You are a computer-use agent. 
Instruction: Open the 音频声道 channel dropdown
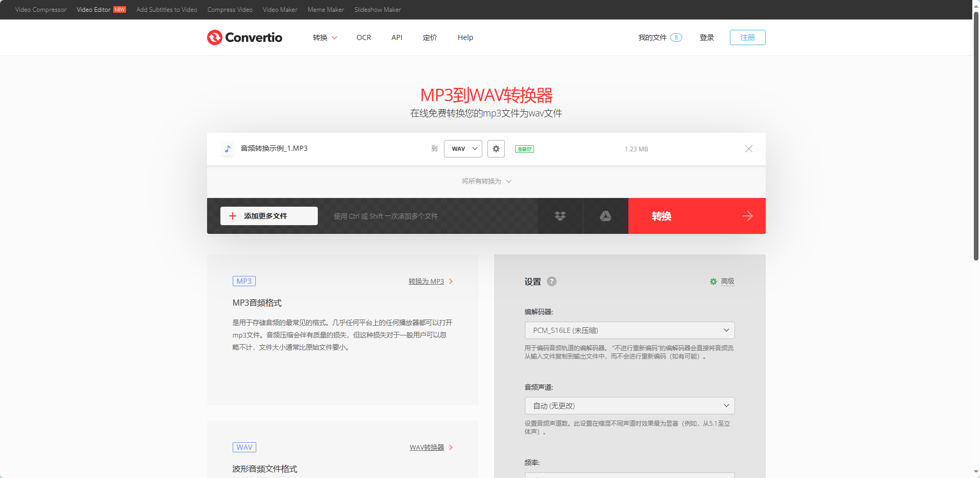pos(629,405)
